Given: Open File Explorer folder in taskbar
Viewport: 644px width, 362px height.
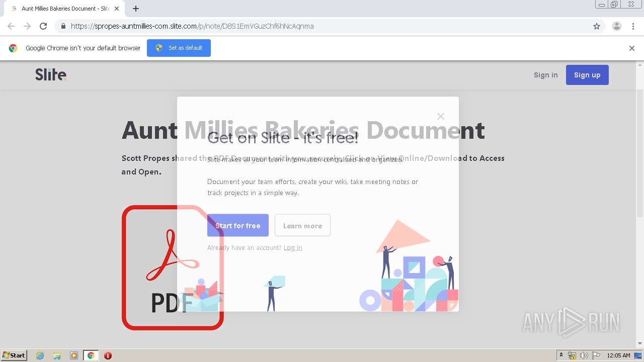Looking at the screenshot, I should click(57, 355).
